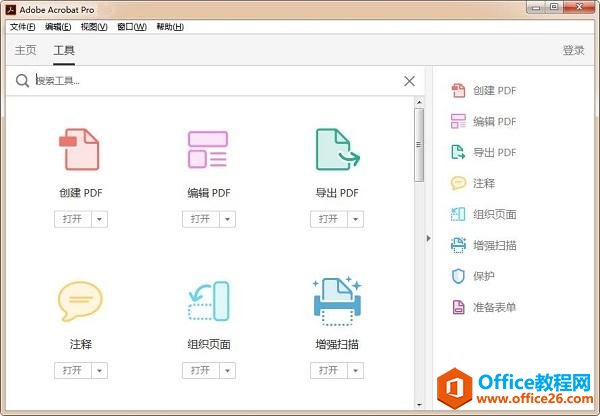Open dropdown arrow beside 编辑 PDF 打开
600x416 pixels.
coord(227,219)
